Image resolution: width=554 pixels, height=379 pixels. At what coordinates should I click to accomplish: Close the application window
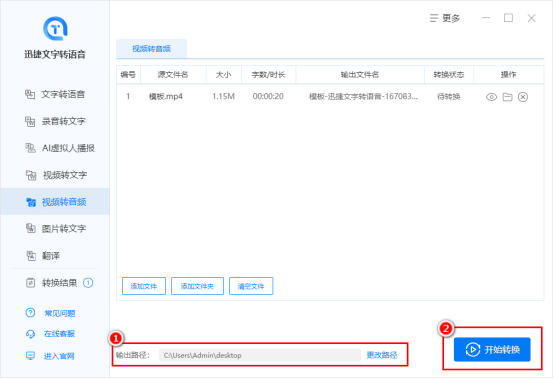pyautogui.click(x=531, y=18)
